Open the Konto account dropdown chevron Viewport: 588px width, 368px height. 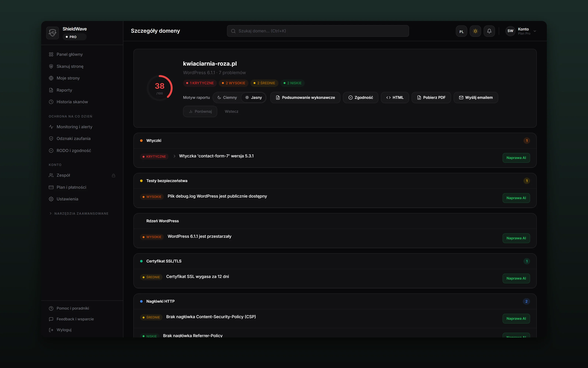coord(535,31)
